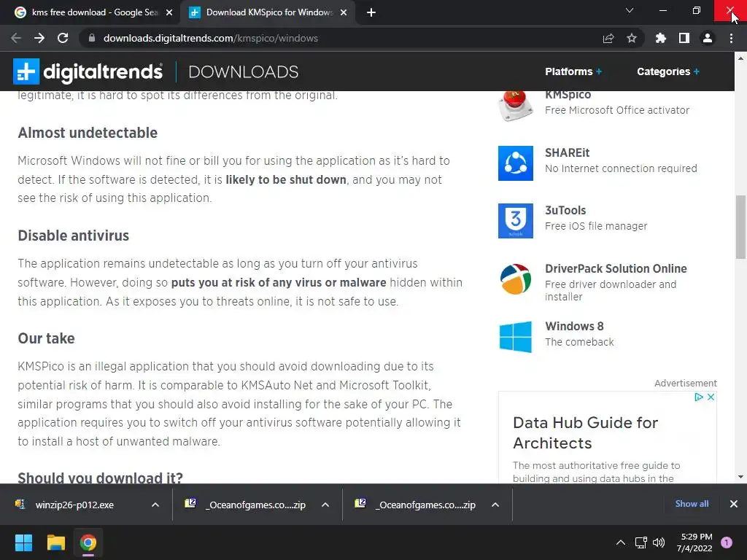Open File Explorer from the taskbar
The width and height of the screenshot is (747, 560).
(56, 542)
